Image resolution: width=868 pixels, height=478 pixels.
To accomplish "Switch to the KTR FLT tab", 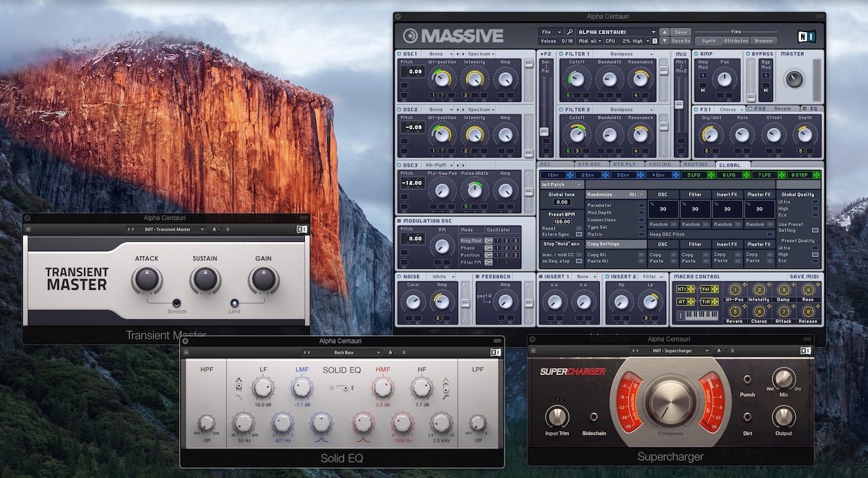I will pos(626,165).
